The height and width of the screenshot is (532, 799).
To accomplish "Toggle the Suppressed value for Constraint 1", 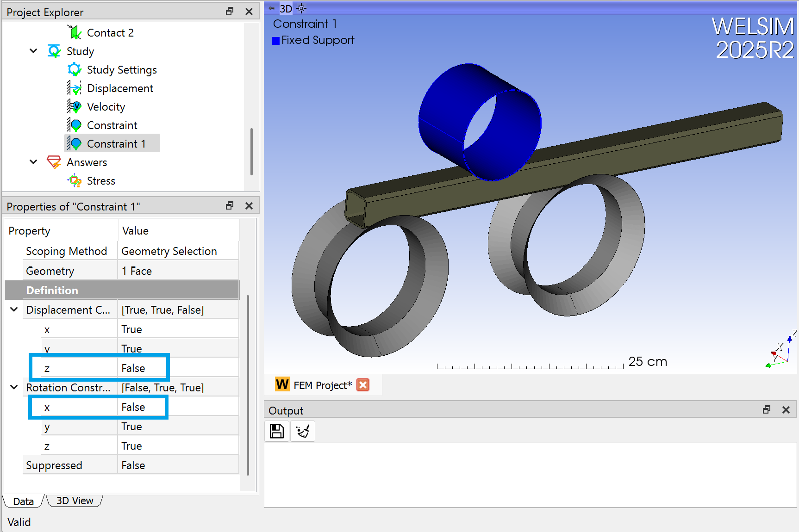I will tap(133, 465).
